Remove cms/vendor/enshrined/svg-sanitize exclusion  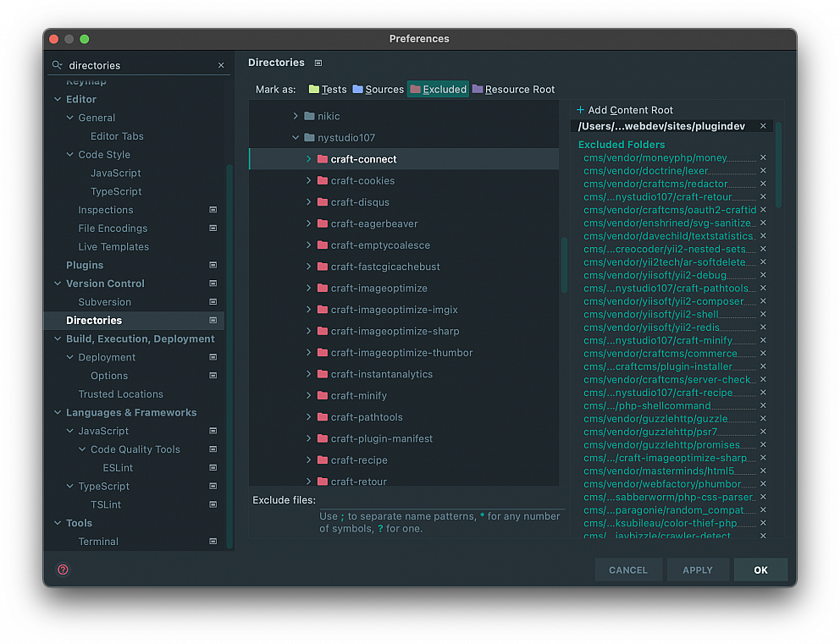pyautogui.click(x=763, y=223)
